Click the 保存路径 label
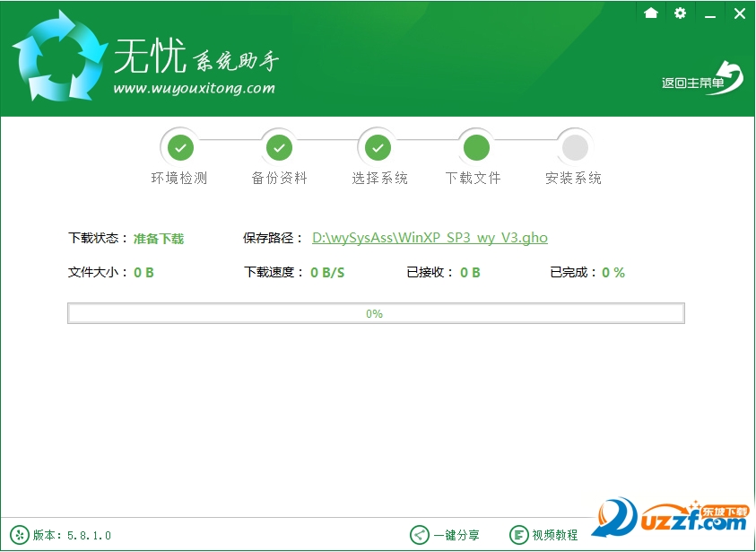Image resolution: width=756 pixels, height=552 pixels. tap(273, 239)
